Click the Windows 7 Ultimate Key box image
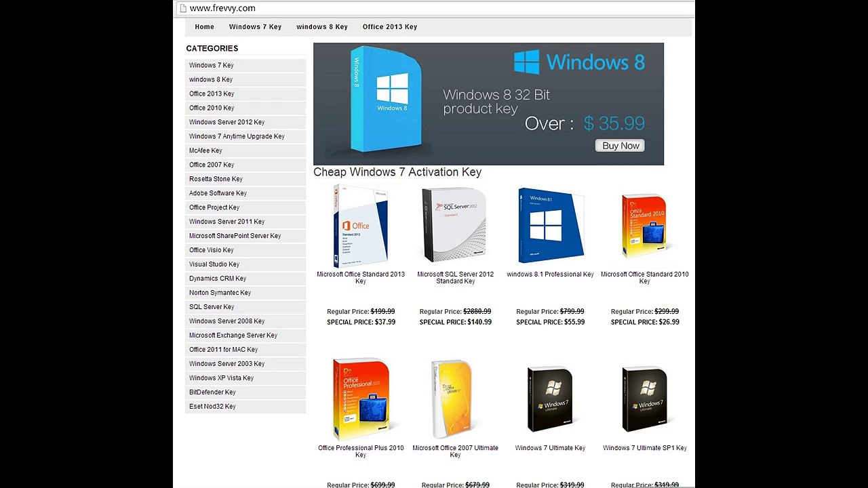 tap(551, 399)
